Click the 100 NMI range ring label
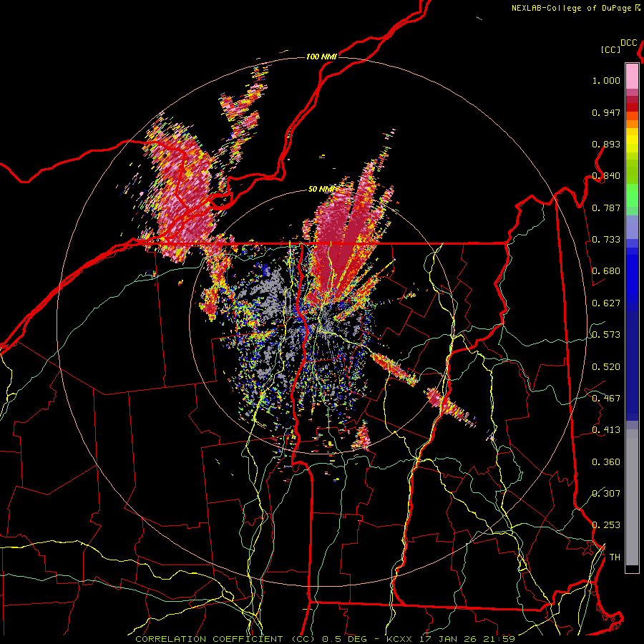 tap(321, 57)
